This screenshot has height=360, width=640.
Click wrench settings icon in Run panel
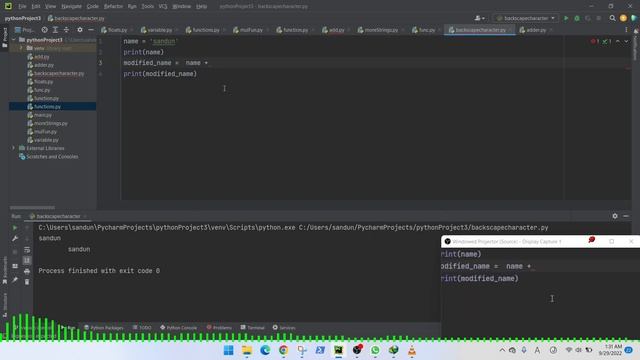click(15, 238)
